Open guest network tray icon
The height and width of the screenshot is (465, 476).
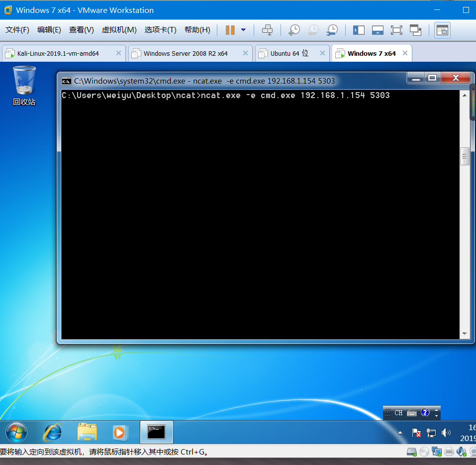[x=431, y=433]
